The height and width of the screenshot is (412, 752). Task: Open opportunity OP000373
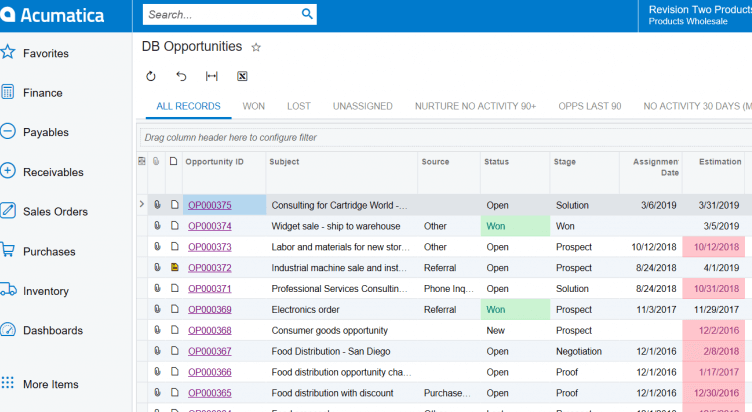point(210,247)
